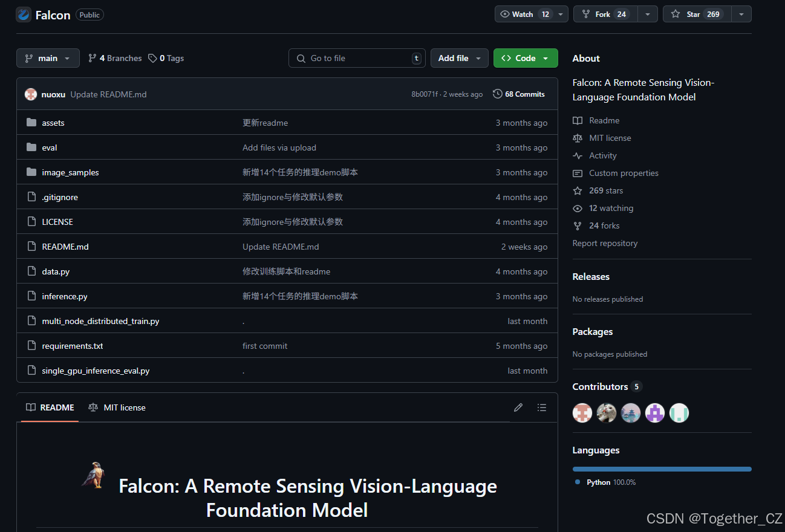
Task: Select the README tab
Action: 50,407
